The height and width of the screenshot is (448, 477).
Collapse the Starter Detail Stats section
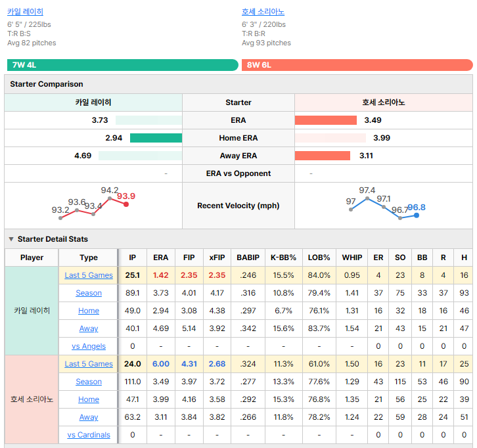click(11, 239)
